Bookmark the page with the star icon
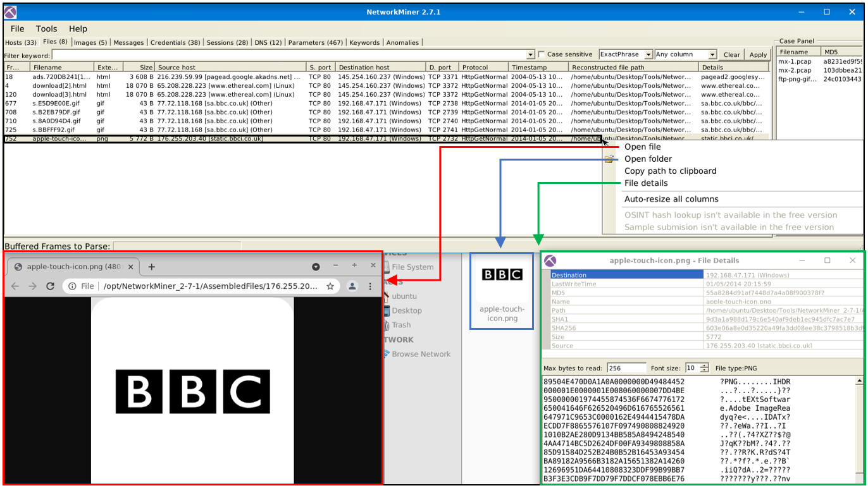This screenshot has width=868, height=488. pos(330,286)
